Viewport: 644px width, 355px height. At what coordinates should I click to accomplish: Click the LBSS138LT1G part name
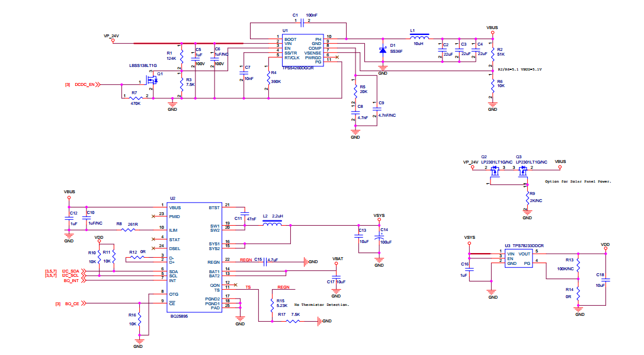click(x=143, y=66)
